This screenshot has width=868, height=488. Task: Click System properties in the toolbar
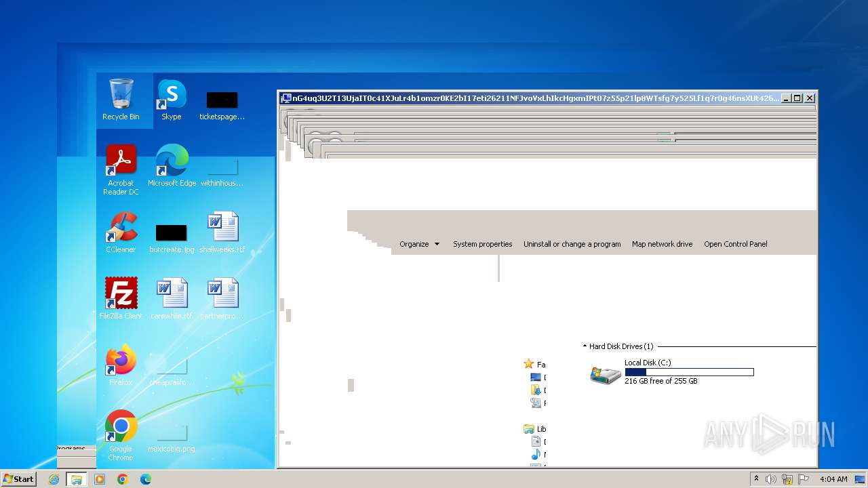[x=483, y=244]
